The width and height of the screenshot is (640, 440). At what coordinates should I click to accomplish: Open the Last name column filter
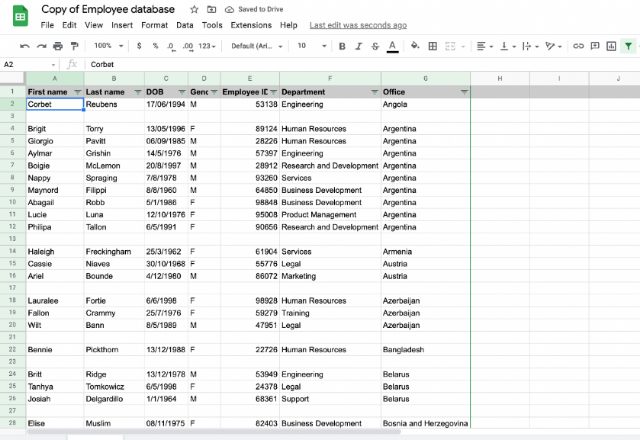pyautogui.click(x=138, y=92)
